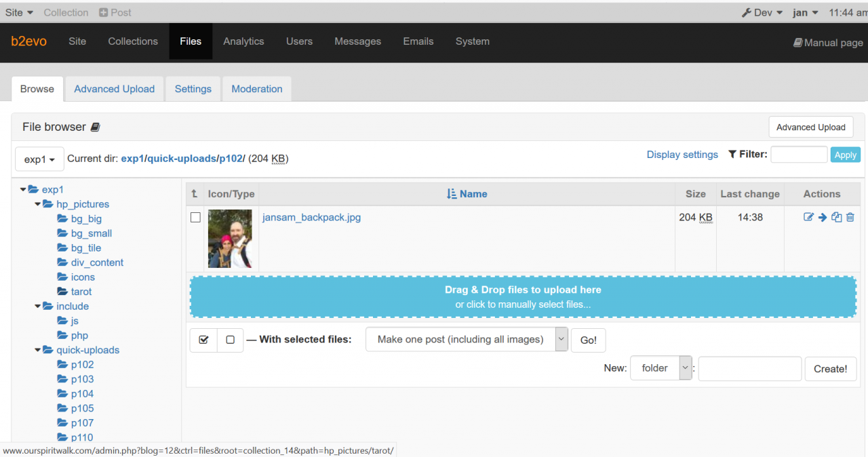This screenshot has height=457, width=868.
Task: Open the p105 folder in the tree
Action: pos(82,408)
